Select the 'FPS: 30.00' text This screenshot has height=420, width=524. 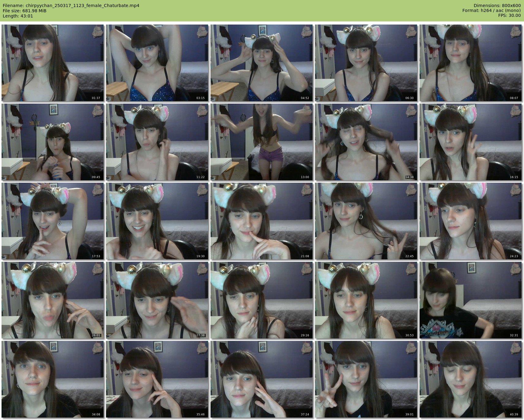click(x=509, y=16)
